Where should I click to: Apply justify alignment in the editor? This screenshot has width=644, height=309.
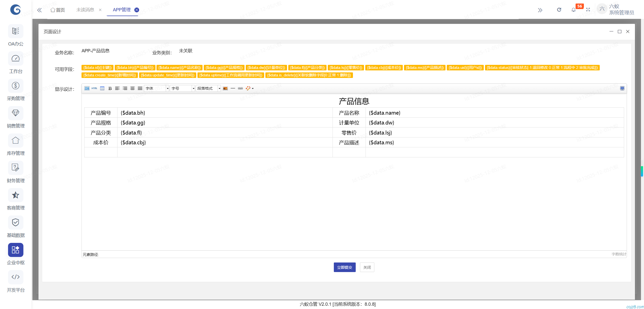(x=140, y=88)
